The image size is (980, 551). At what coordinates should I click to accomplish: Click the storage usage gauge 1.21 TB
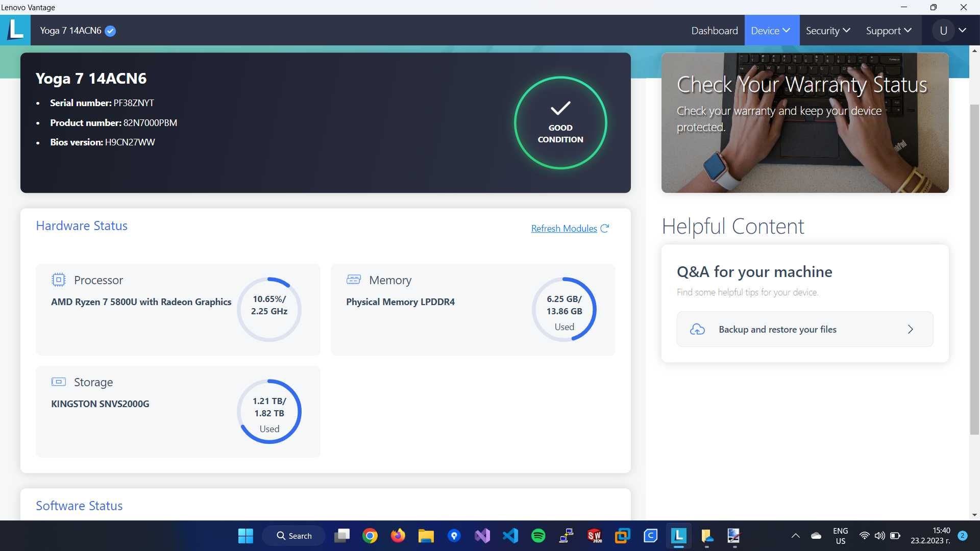(269, 412)
